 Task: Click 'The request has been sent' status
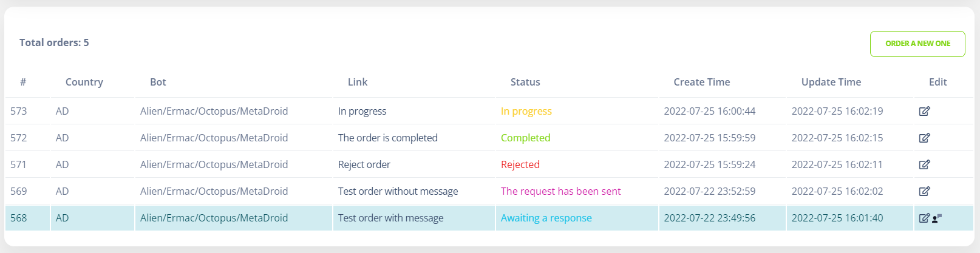click(x=561, y=191)
